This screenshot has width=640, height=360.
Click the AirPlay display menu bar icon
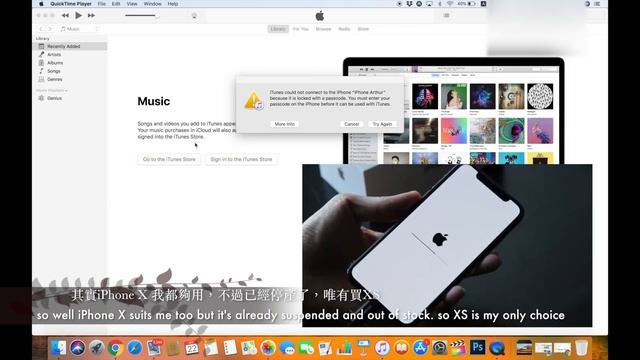point(429,4)
